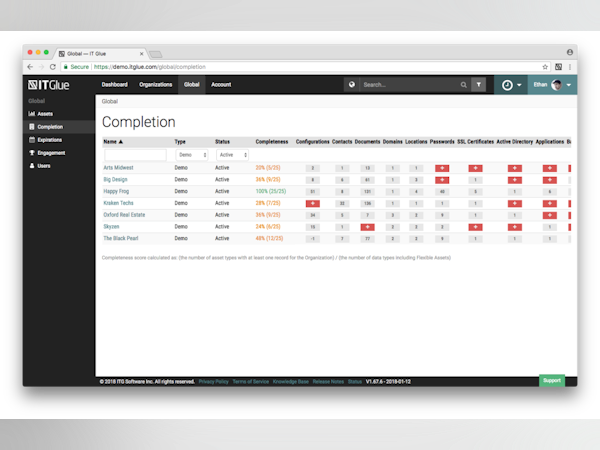
Task: Add Applications for Kraken Techs
Action: pyautogui.click(x=549, y=204)
